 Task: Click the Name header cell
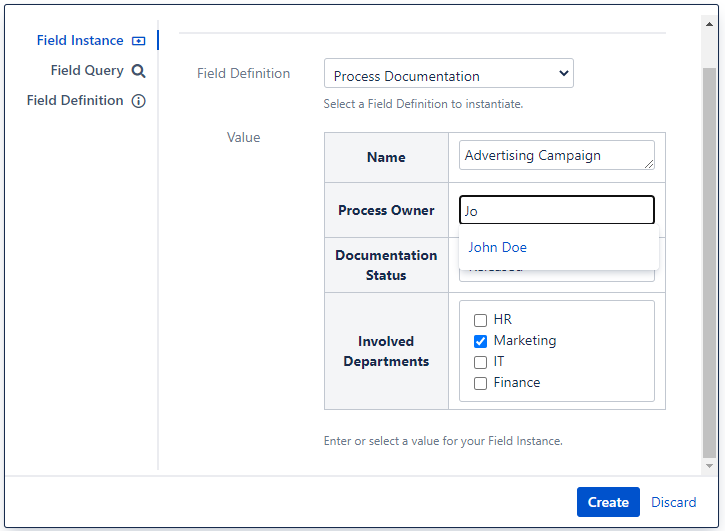click(386, 157)
